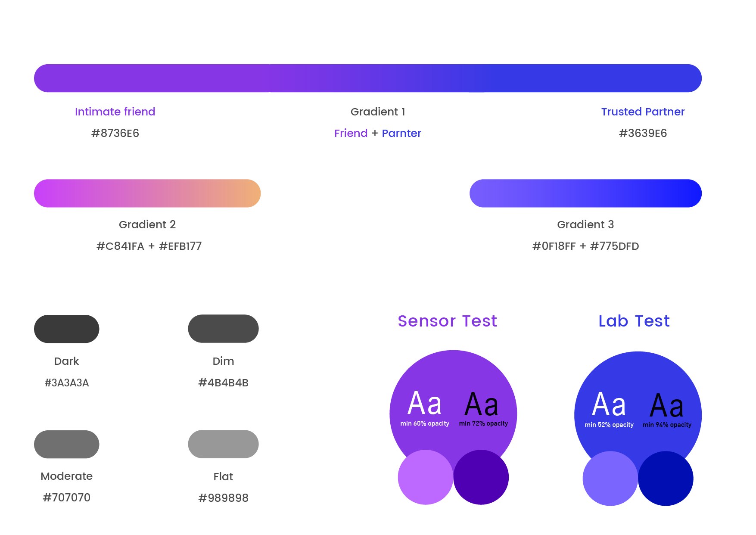Click the Sensor Test heading

pyautogui.click(x=447, y=321)
